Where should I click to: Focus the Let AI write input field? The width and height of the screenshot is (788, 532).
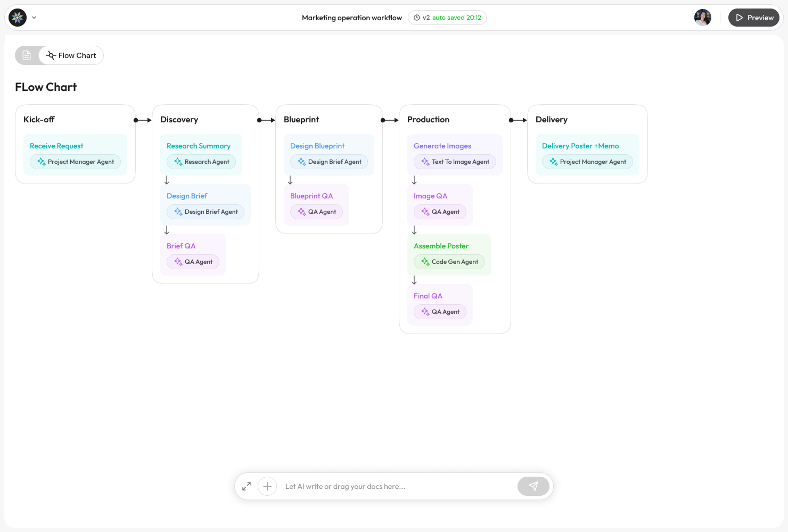(x=394, y=486)
